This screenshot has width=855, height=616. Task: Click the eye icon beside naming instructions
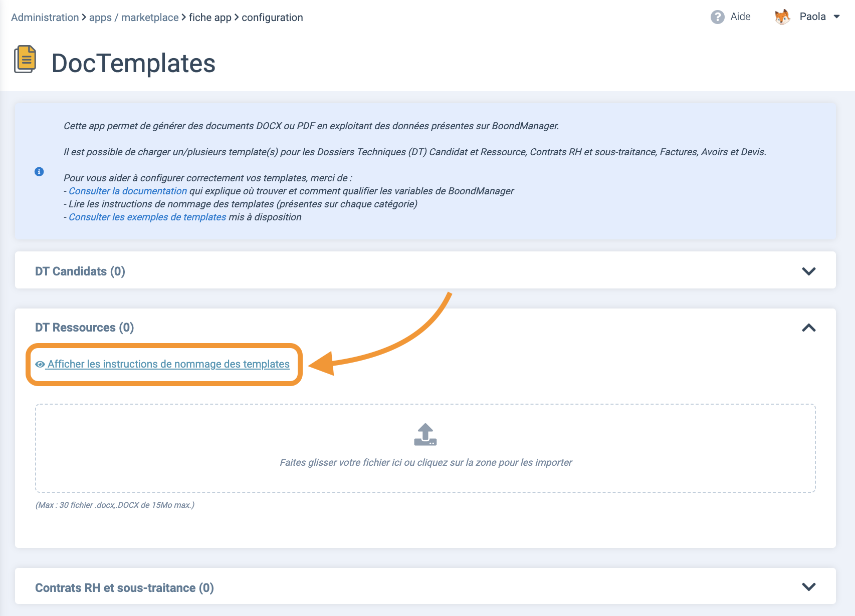[40, 365]
